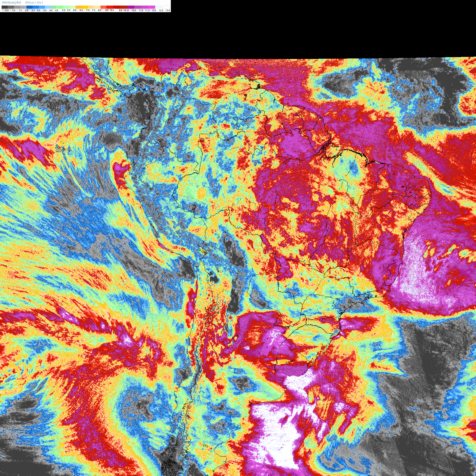Click the 9.0 legend value
Screen dimensions: 476x476
pos(112,10)
